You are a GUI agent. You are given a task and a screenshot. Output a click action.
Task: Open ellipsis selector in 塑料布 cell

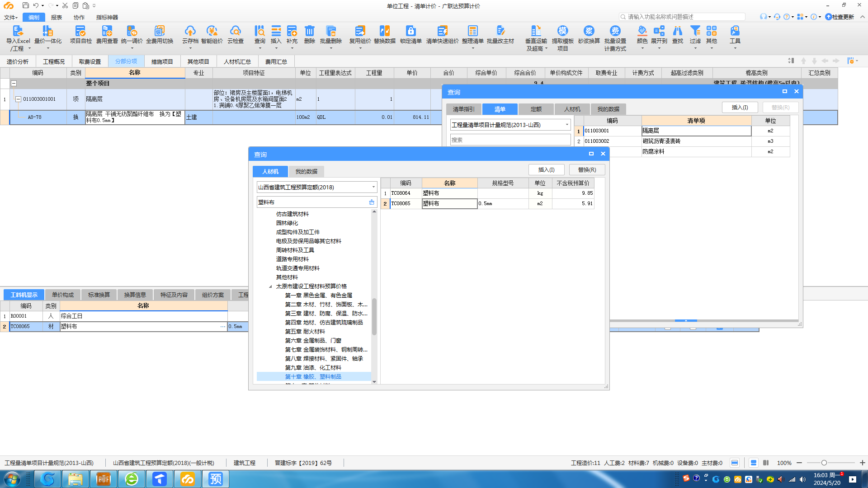[223, 326]
